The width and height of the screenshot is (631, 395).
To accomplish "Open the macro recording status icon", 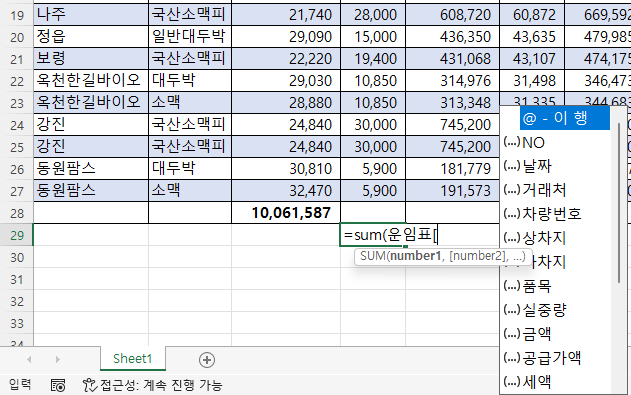I will click(x=58, y=385).
